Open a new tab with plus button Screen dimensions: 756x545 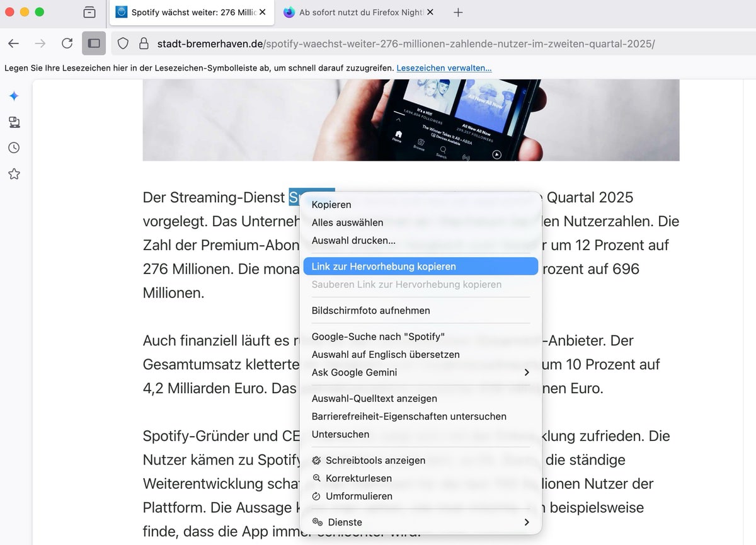click(x=459, y=13)
